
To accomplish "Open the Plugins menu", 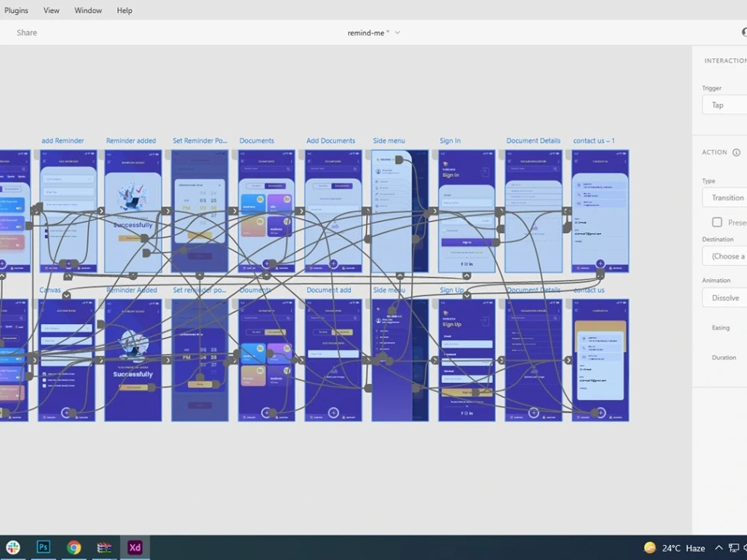I will tap(16, 10).
